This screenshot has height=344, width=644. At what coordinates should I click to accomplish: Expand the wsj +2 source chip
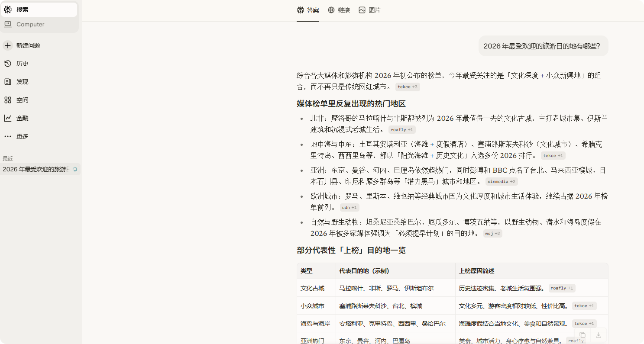coord(492,234)
